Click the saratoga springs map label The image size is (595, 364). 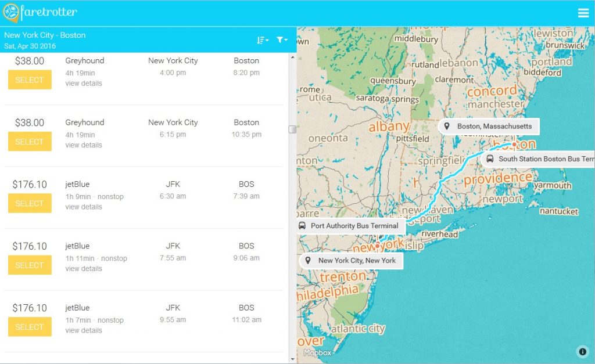coord(387,99)
